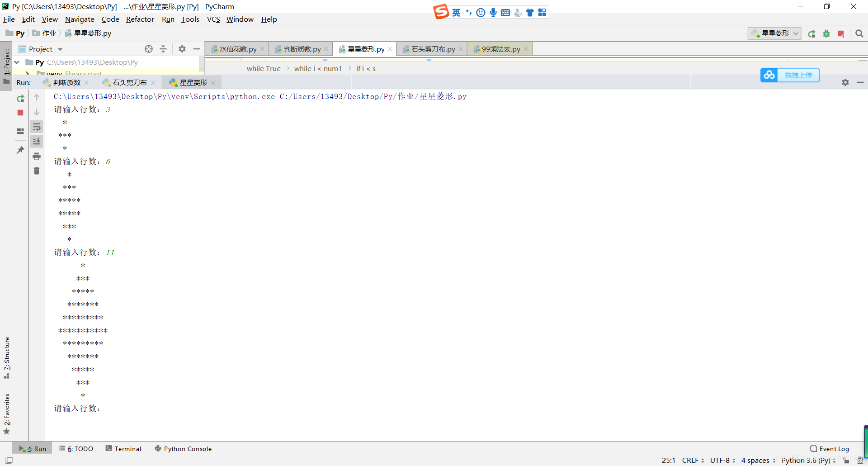Click the top toolbar Debug bug icon
The width and height of the screenshot is (868, 466).
(826, 33)
